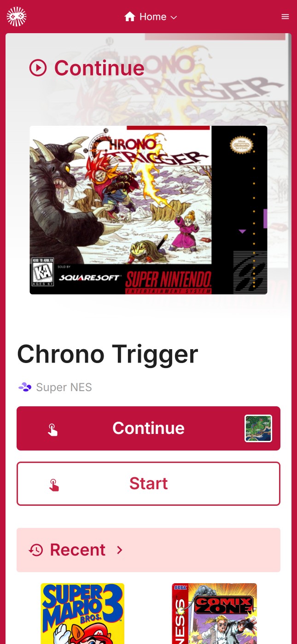
Task: Expand Recent with the chevron arrow
Action: click(120, 550)
